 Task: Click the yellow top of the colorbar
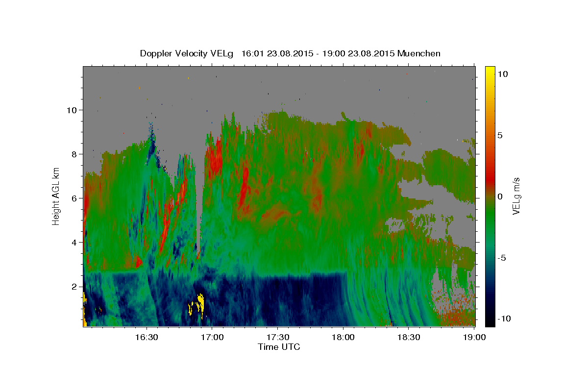pos(490,71)
